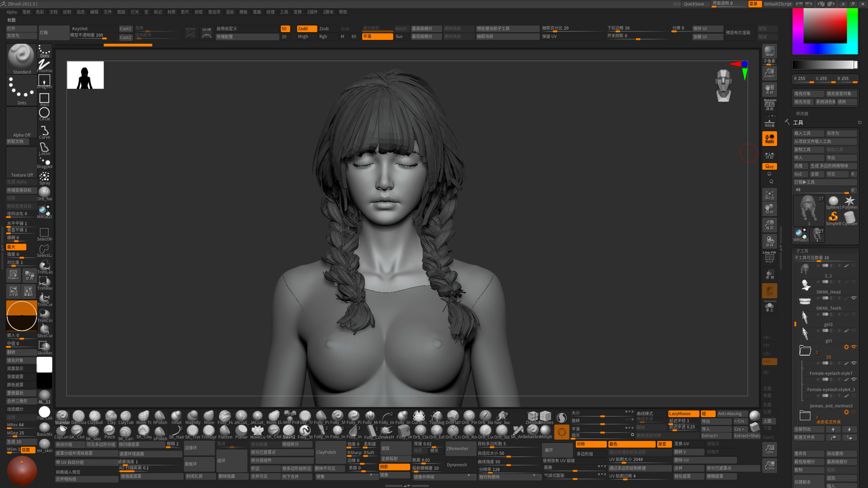Open the 帮助 help menu

coord(343,12)
